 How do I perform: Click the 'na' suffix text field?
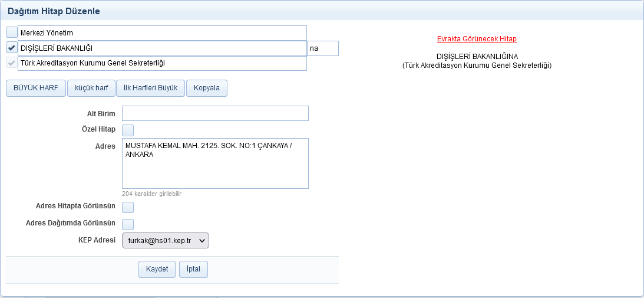pyautogui.click(x=322, y=48)
